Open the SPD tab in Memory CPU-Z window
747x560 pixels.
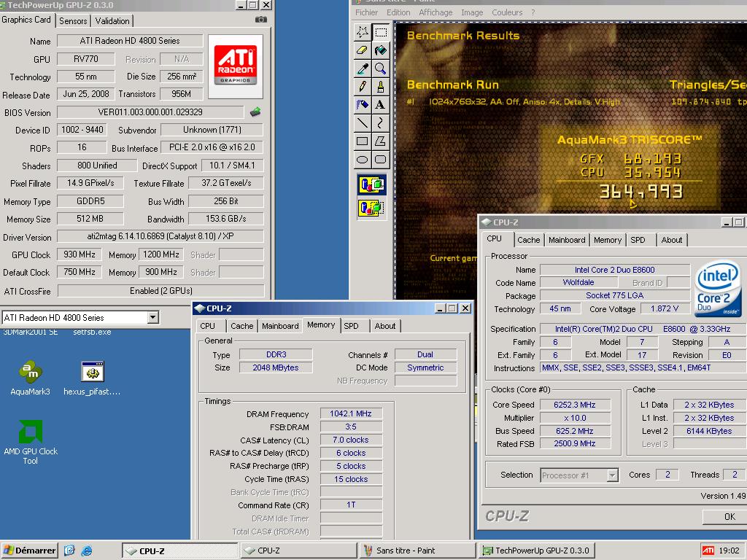[x=351, y=326]
